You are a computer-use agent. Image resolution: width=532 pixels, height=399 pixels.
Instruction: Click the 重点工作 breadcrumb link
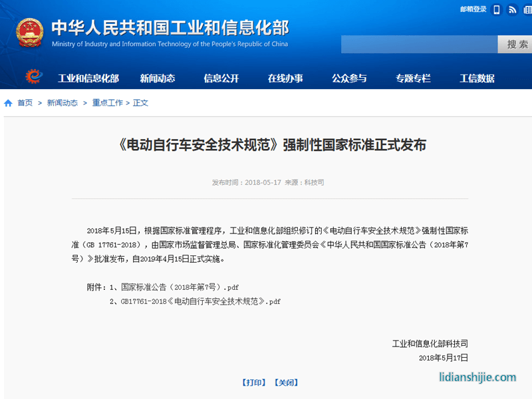pos(107,103)
